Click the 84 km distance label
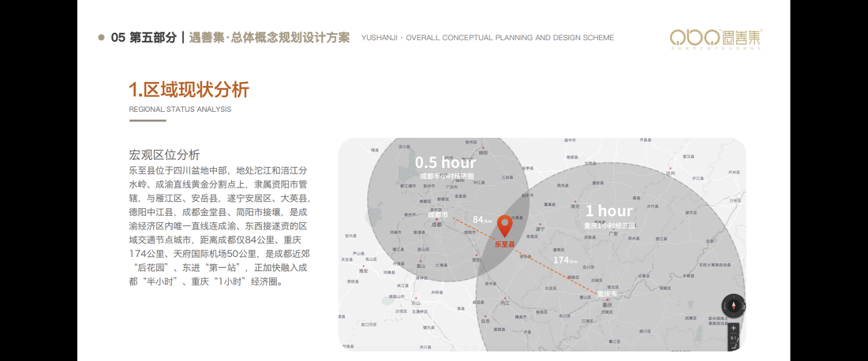This screenshot has height=361, width=868. point(482,220)
